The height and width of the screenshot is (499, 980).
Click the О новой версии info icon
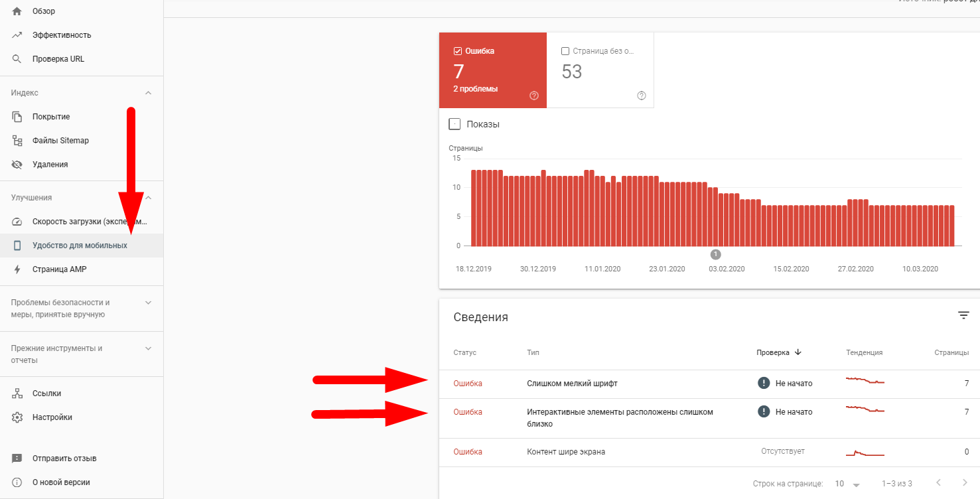pyautogui.click(x=17, y=482)
